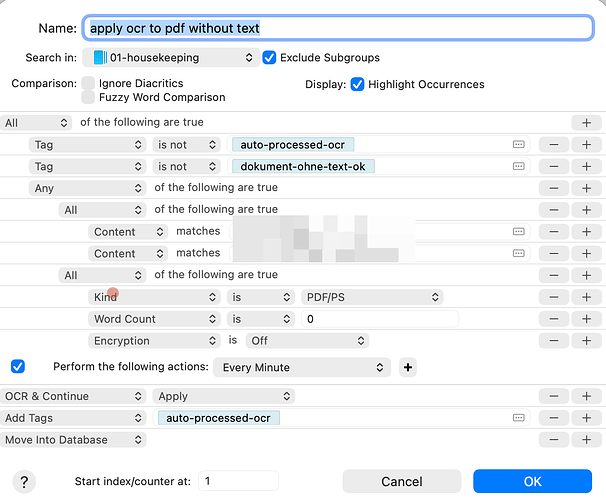Add condition after Kind is PDF/PS row
Image resolution: width=606 pixels, height=500 pixels.
pyautogui.click(x=586, y=297)
